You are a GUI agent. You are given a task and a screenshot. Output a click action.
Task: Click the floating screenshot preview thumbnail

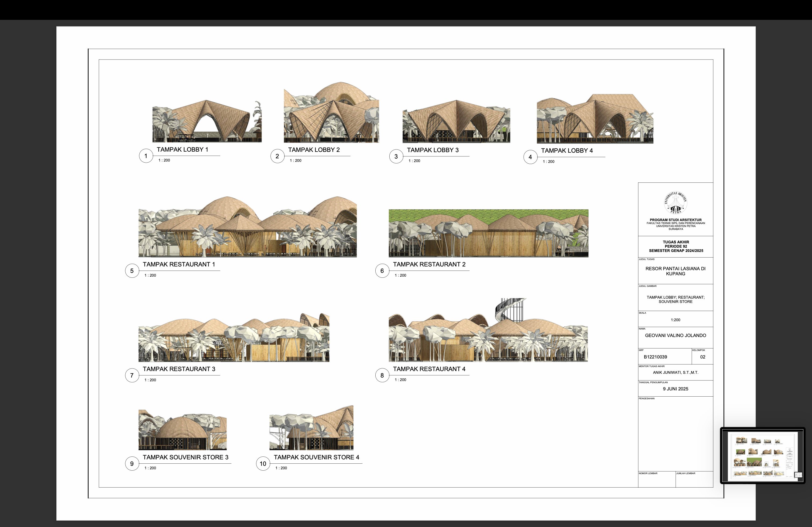tap(763, 455)
